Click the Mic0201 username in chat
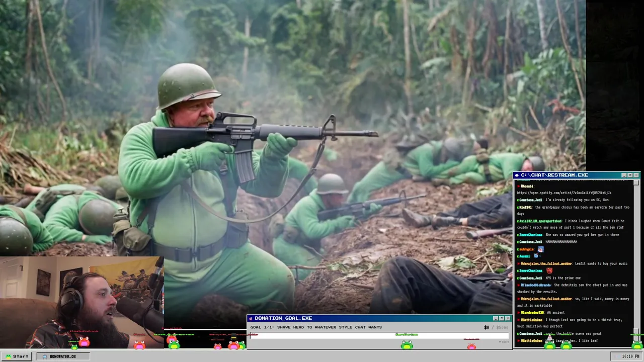This screenshot has height=362, width=644. tap(526, 207)
